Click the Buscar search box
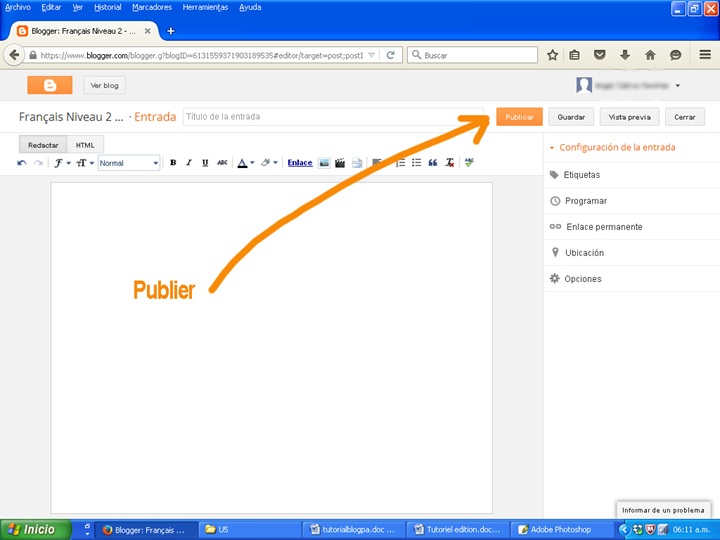This screenshot has height=540, width=720. (x=472, y=55)
